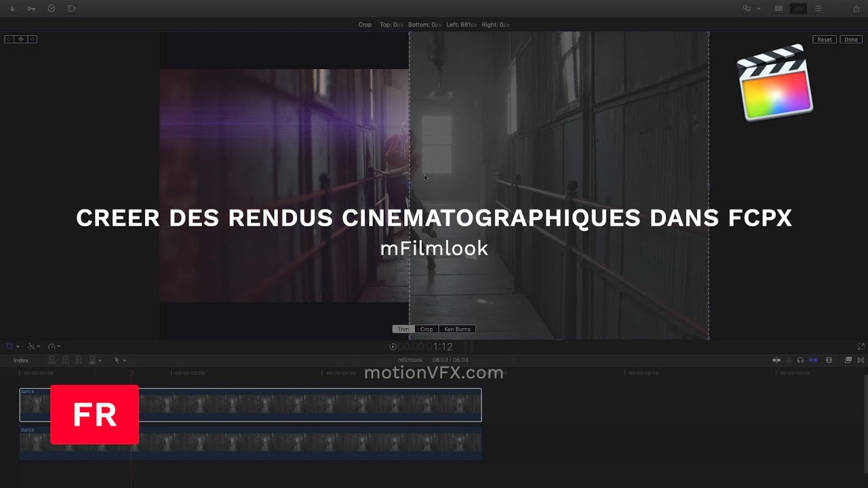
Task: Click the insert clip edit icon
Action: tap(66, 361)
